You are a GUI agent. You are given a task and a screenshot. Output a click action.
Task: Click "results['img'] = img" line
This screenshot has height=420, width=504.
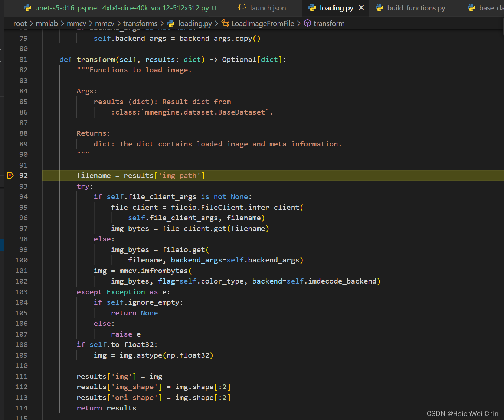120,376
